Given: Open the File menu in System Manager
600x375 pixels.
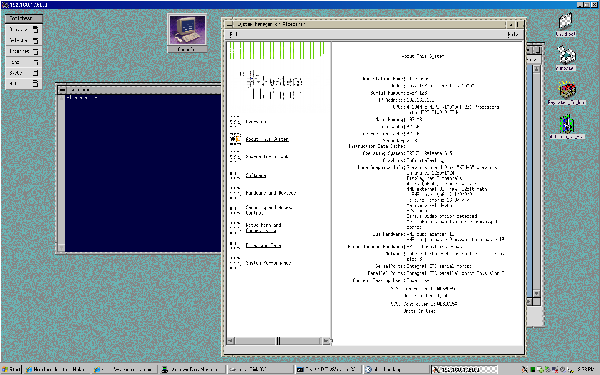Looking at the screenshot, I should [233, 34].
